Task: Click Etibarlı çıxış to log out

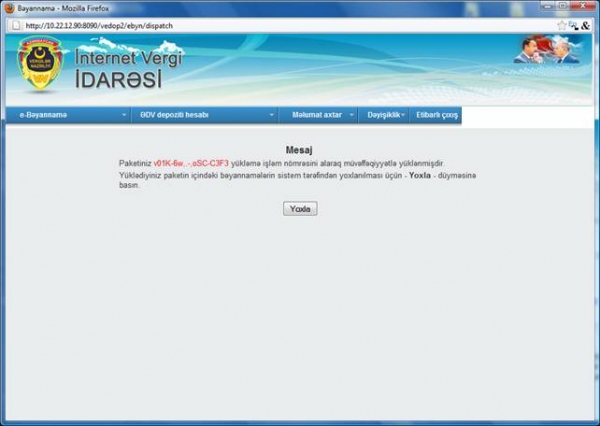Action: pyautogui.click(x=436, y=115)
